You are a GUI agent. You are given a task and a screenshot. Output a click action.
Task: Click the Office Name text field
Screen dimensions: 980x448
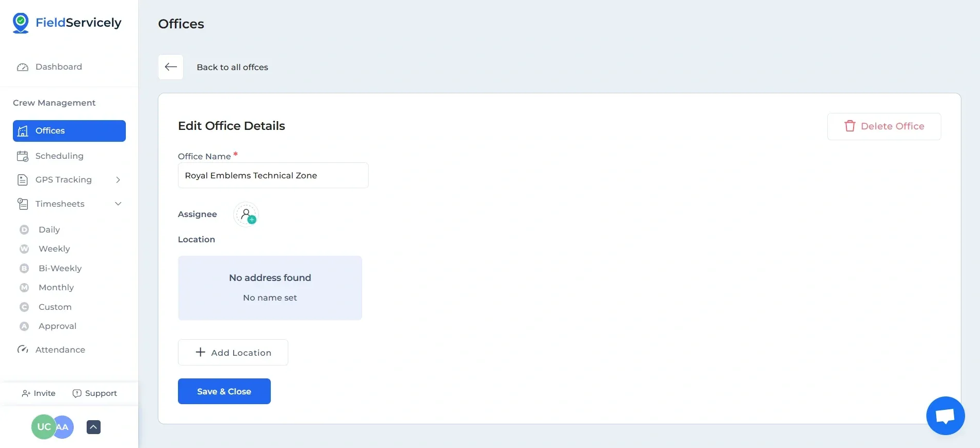(x=273, y=176)
